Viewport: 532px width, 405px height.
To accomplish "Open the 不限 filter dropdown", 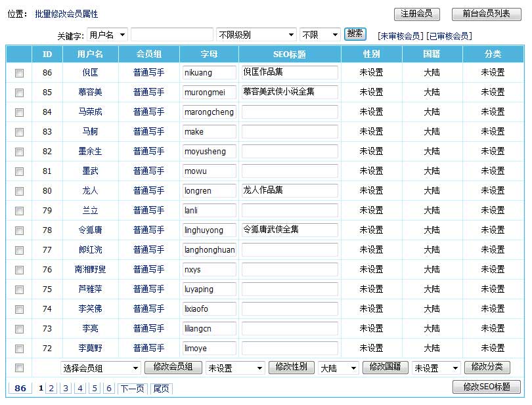I will click(320, 35).
